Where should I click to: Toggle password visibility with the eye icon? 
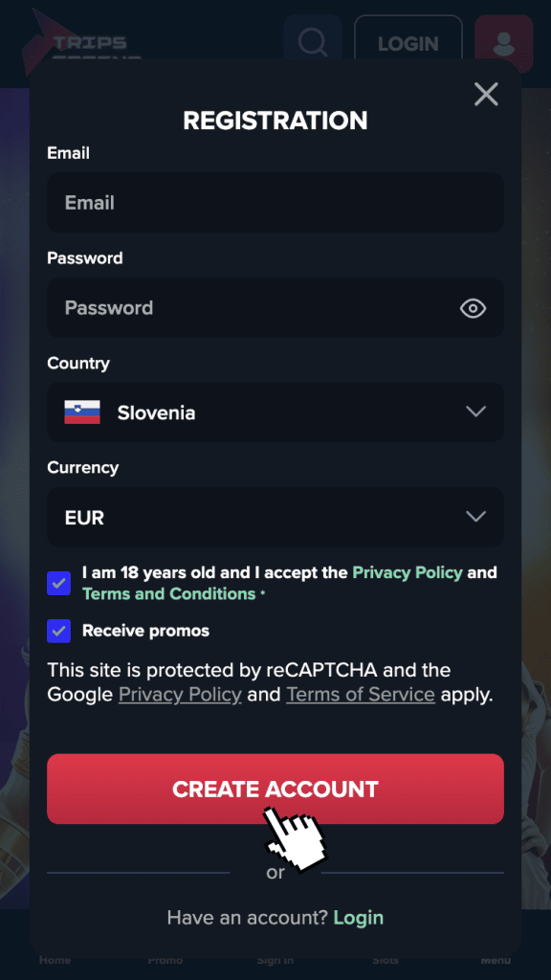473,308
